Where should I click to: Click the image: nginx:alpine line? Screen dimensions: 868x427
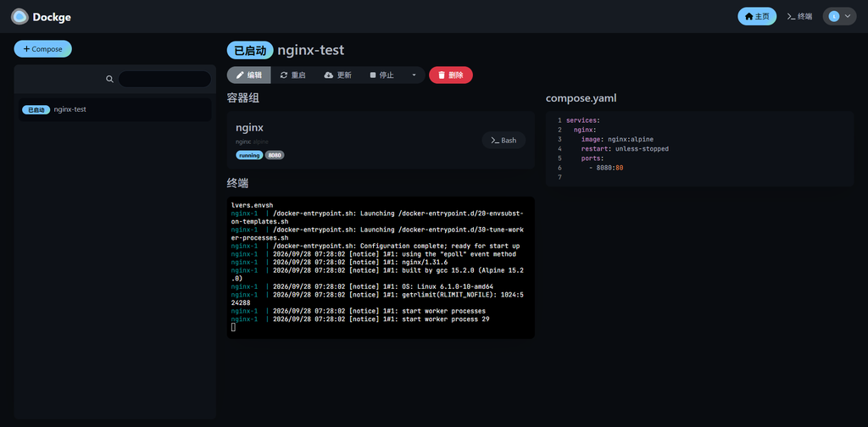[x=617, y=140]
